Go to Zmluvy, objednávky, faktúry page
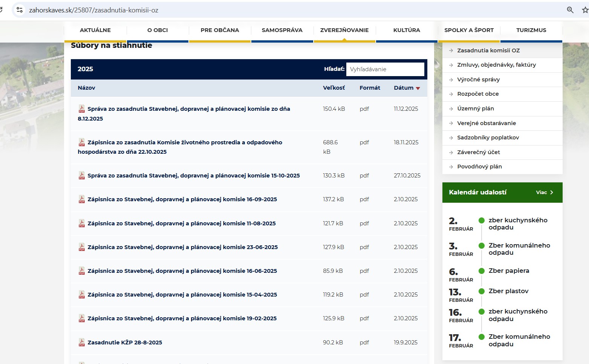The width and height of the screenshot is (589, 364). coord(496,65)
